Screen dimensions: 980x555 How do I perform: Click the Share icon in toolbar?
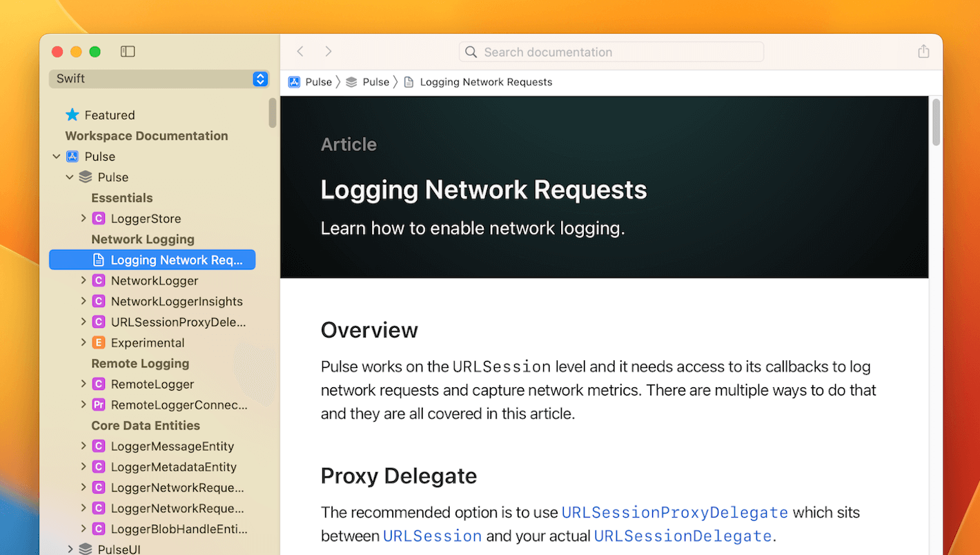click(x=923, y=52)
